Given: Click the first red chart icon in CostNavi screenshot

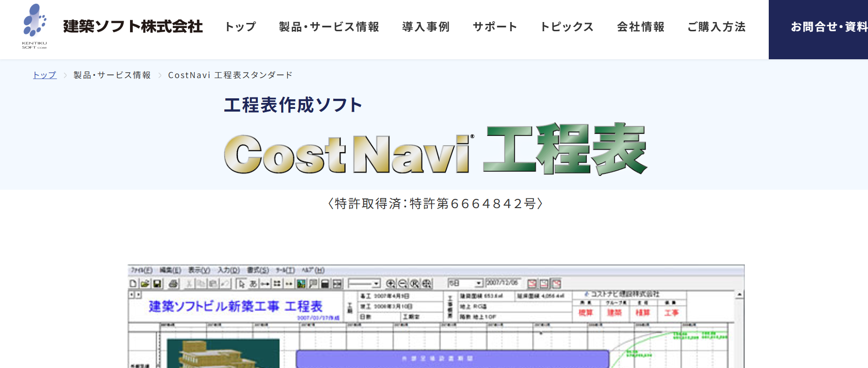Looking at the screenshot, I should (532, 283).
